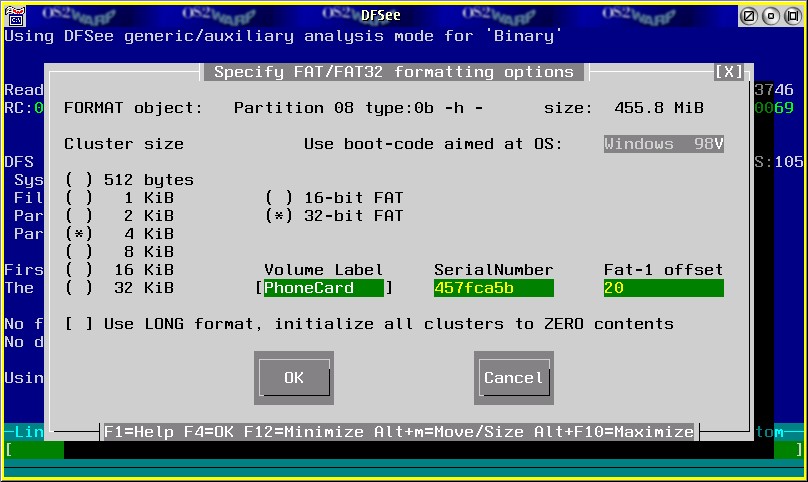Choose the 32-bit FAT option
Image resolution: width=808 pixels, height=482 pixels.
(334, 216)
